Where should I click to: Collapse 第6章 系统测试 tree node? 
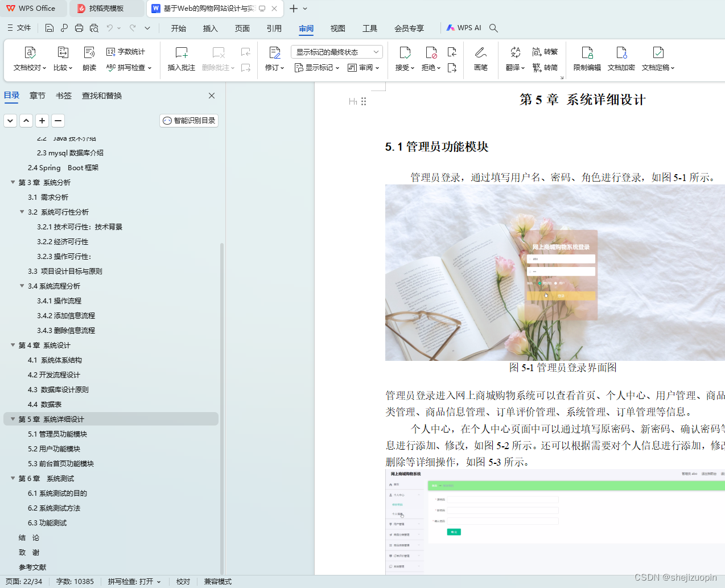tap(13, 478)
